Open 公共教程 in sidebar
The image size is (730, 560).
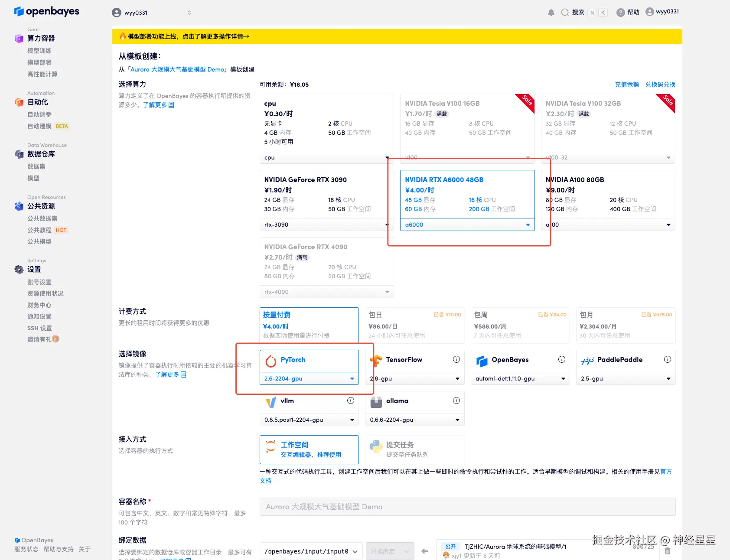pos(39,230)
